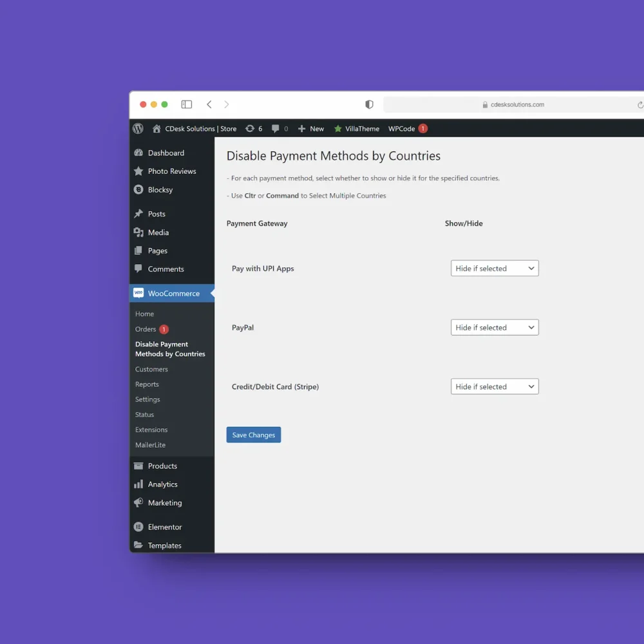Select the Media library icon in sidebar

click(x=138, y=232)
